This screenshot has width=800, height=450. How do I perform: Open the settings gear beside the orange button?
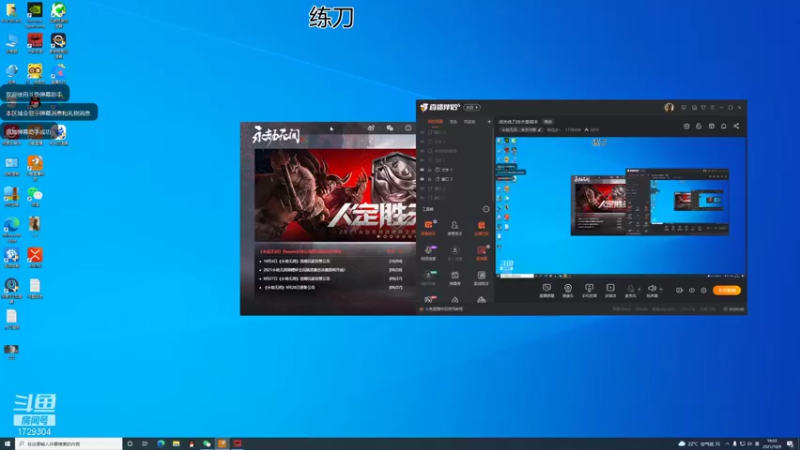(x=704, y=290)
